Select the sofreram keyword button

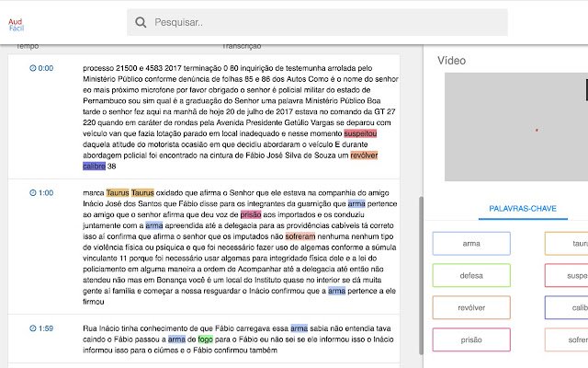[x=567, y=339]
